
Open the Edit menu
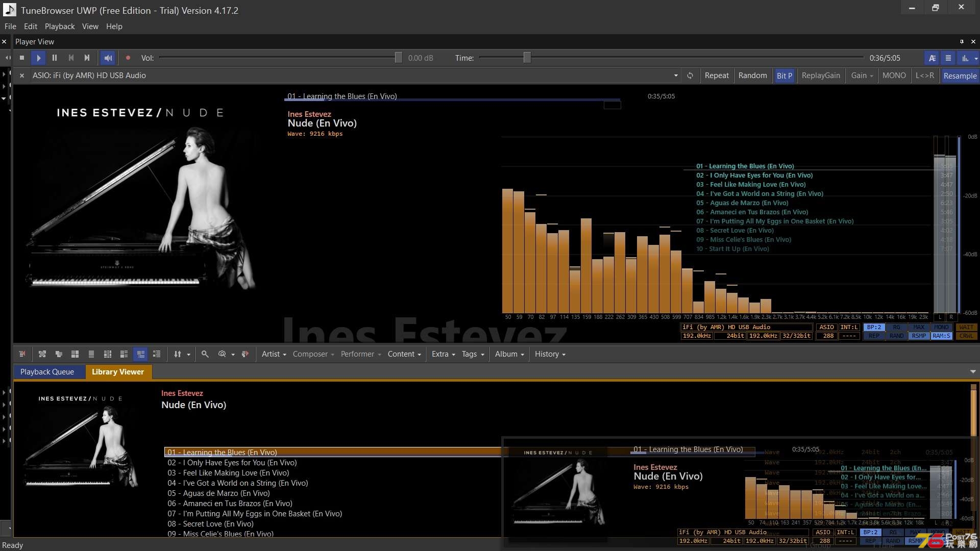pyautogui.click(x=31, y=27)
